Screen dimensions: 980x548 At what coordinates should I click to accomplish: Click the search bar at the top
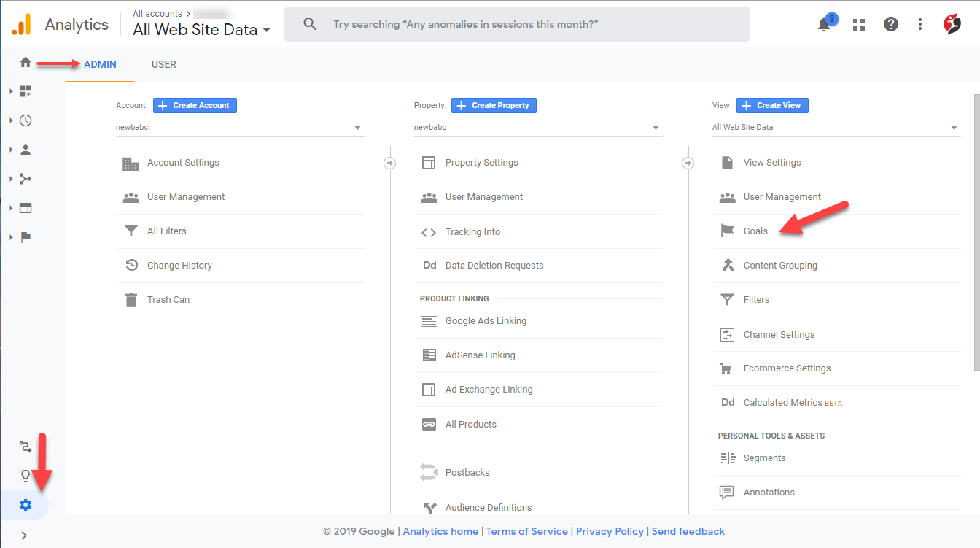tap(517, 24)
